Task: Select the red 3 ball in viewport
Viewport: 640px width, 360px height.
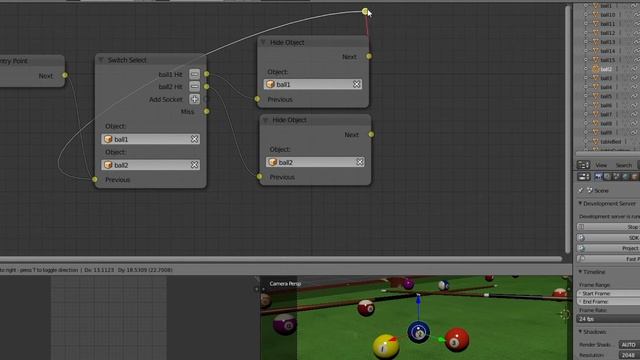Action: 457,340
